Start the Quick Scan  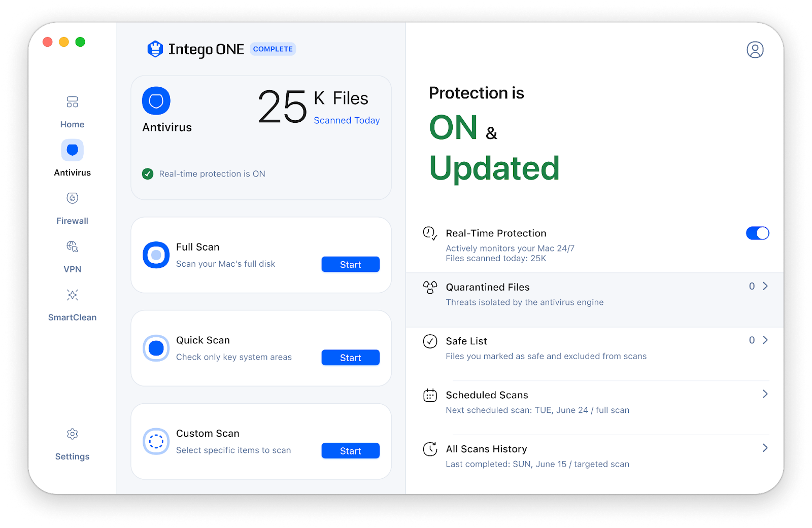pos(350,358)
